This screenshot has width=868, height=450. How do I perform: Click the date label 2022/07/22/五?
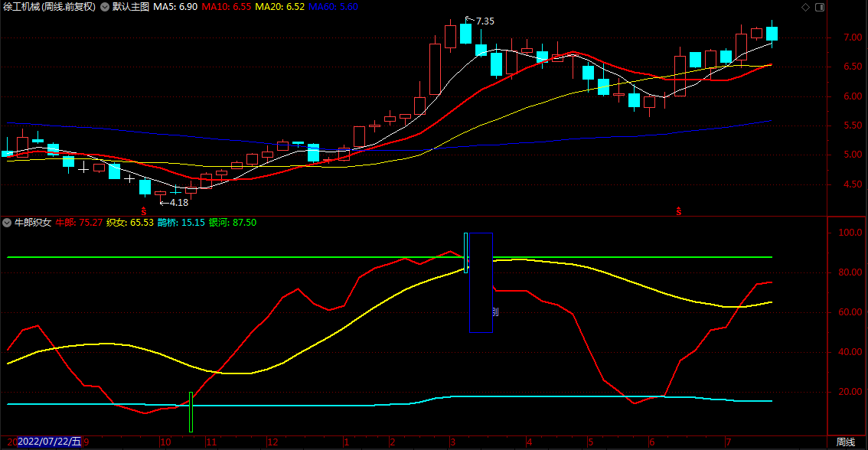[x=49, y=442]
